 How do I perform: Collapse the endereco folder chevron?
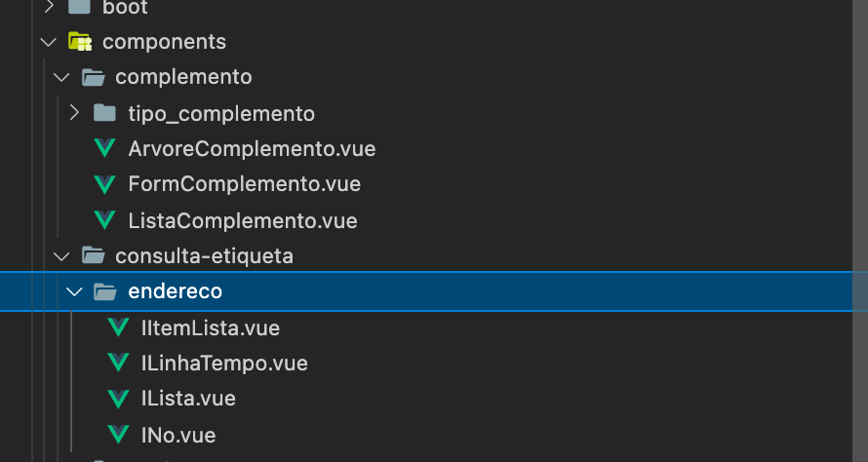74,291
